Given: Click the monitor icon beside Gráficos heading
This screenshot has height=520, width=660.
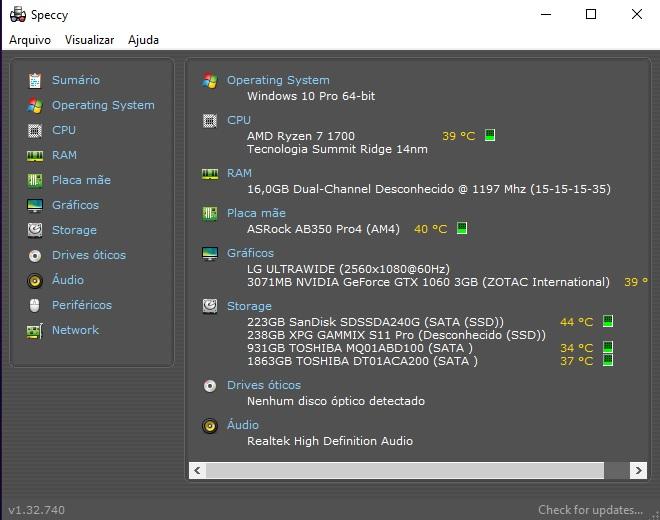Looking at the screenshot, I should click(210, 253).
